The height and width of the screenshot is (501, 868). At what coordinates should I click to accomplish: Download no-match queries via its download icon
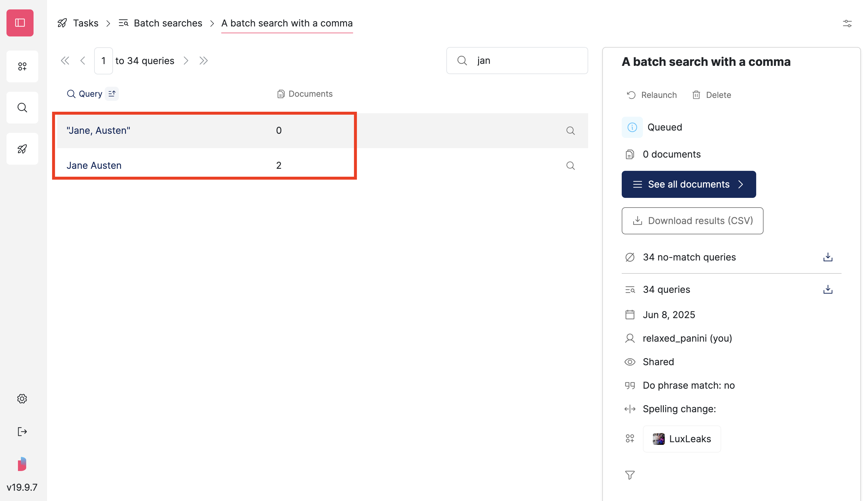point(828,257)
